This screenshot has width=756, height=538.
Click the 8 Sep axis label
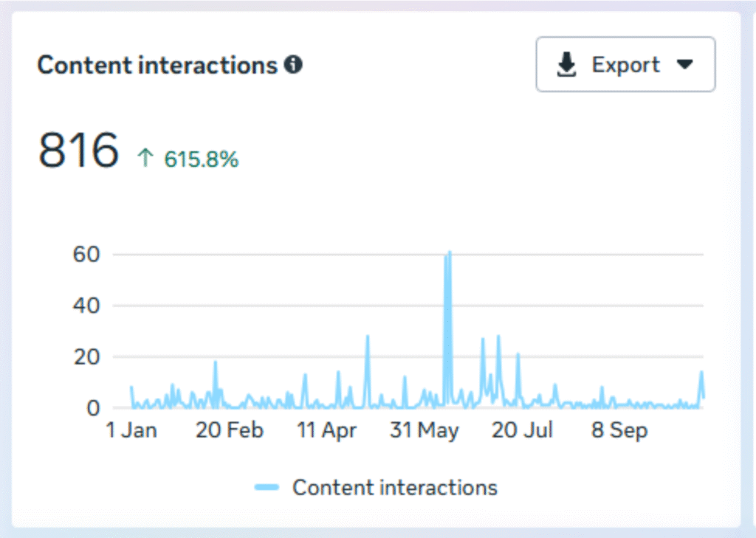click(619, 430)
